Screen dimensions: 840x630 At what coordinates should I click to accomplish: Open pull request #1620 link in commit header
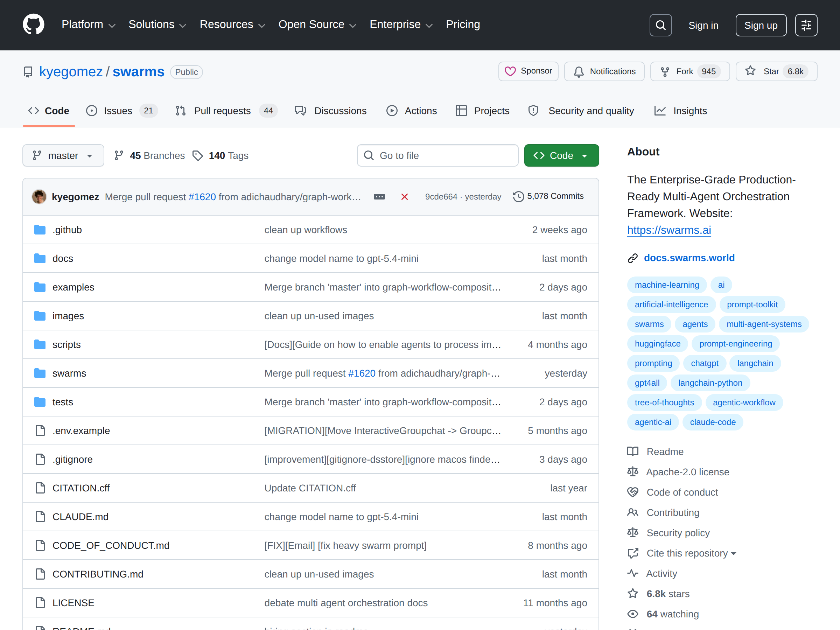(202, 197)
